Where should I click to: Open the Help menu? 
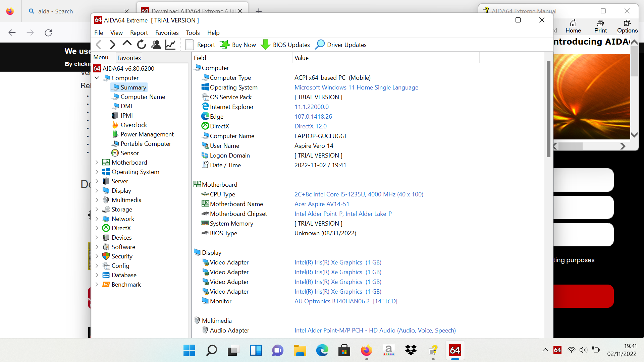click(213, 33)
